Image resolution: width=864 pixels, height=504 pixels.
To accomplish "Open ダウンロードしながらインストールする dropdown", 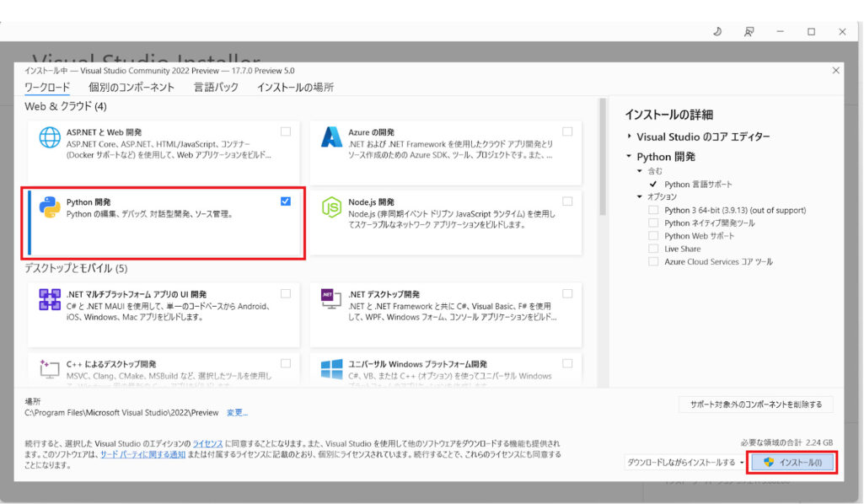I will coord(685,462).
